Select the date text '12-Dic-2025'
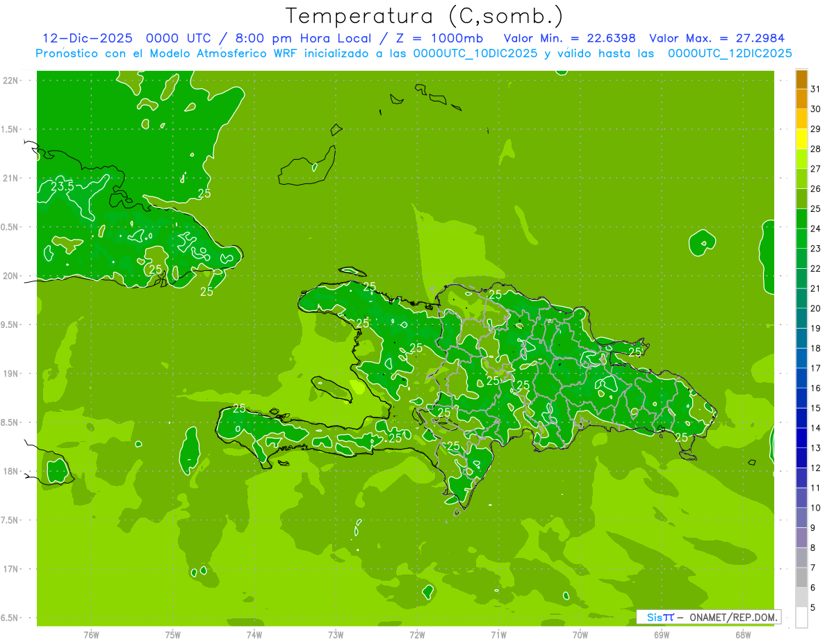Image resolution: width=834 pixels, height=644 pixels. [x=88, y=38]
